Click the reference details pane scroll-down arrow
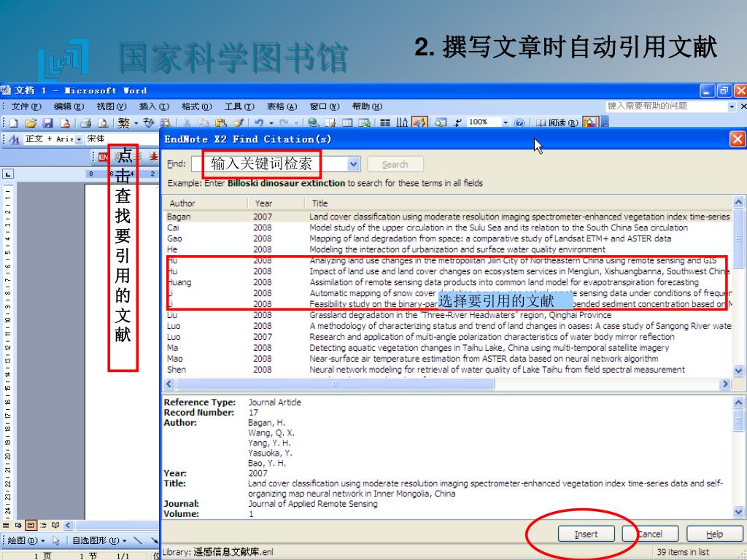 click(x=738, y=513)
